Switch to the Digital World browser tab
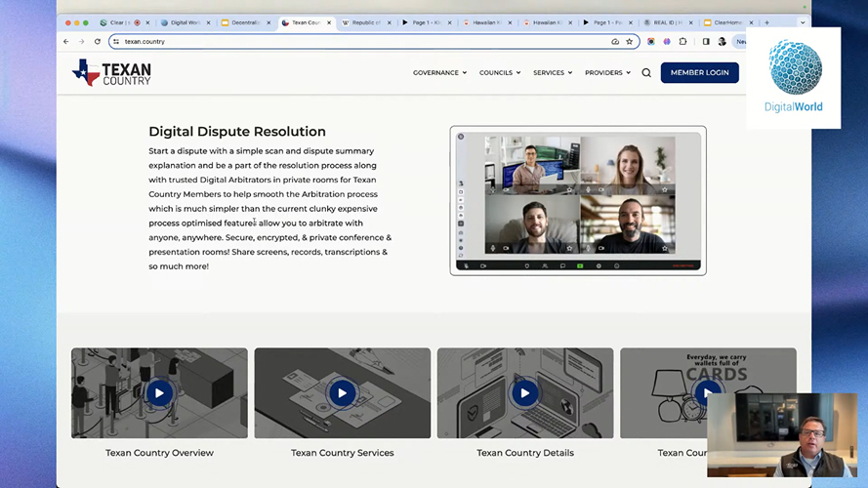868x488 pixels. (184, 22)
